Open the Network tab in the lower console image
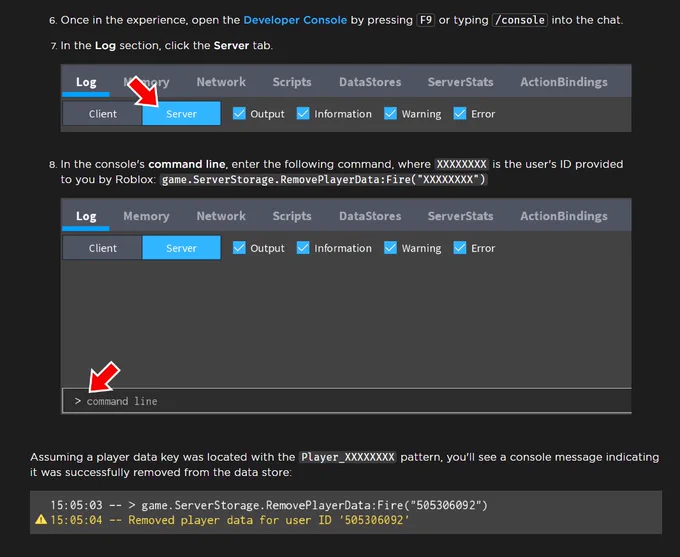This screenshot has height=557, width=680. (x=221, y=216)
